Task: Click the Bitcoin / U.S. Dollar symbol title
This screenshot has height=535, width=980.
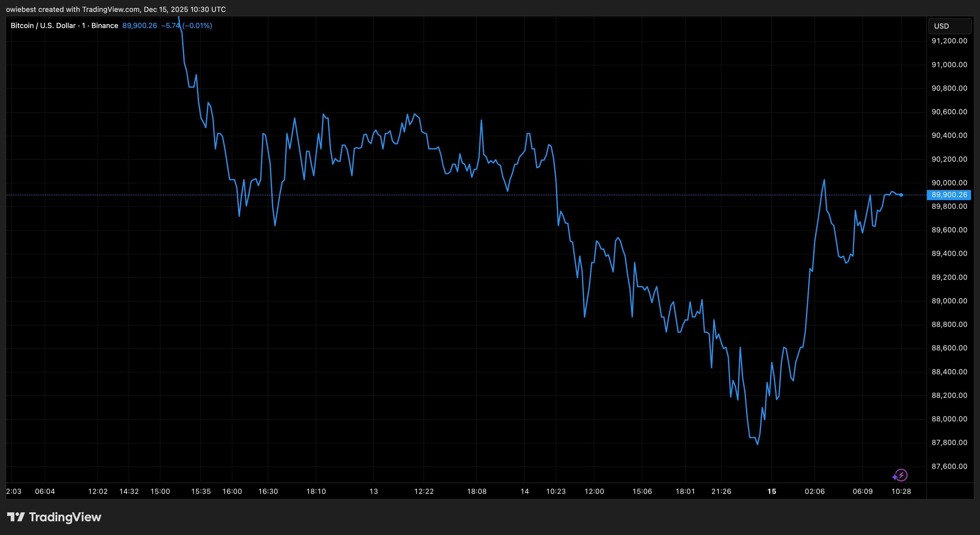Action: coord(43,25)
